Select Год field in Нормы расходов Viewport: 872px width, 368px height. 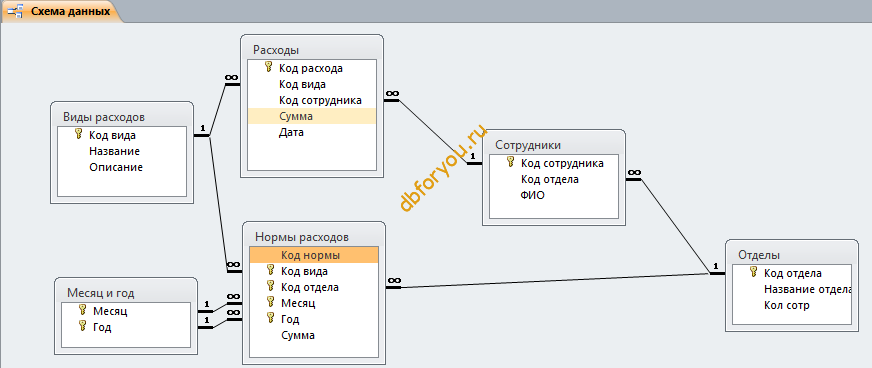(x=314, y=320)
